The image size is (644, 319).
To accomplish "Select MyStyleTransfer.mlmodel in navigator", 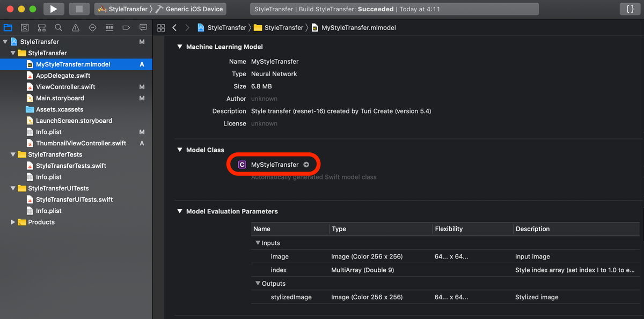I will (x=76, y=64).
